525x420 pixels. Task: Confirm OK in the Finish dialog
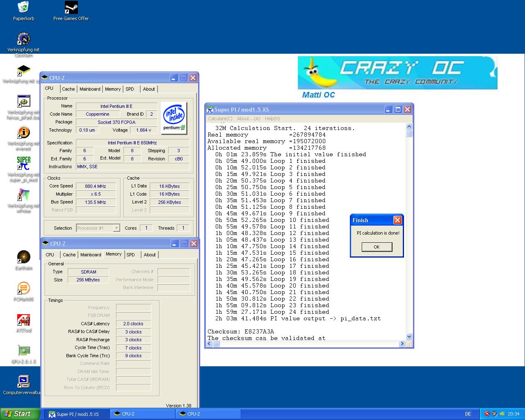point(377,247)
